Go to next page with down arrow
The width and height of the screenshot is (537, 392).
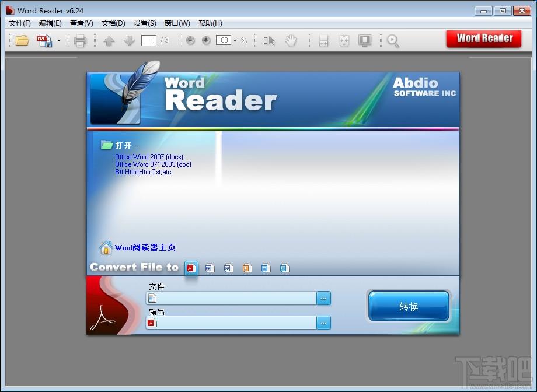(129, 41)
